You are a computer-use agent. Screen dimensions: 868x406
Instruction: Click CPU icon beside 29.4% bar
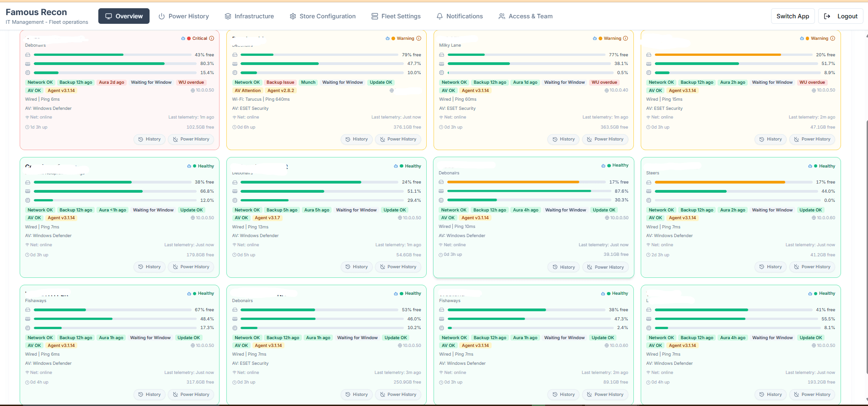tap(235, 200)
